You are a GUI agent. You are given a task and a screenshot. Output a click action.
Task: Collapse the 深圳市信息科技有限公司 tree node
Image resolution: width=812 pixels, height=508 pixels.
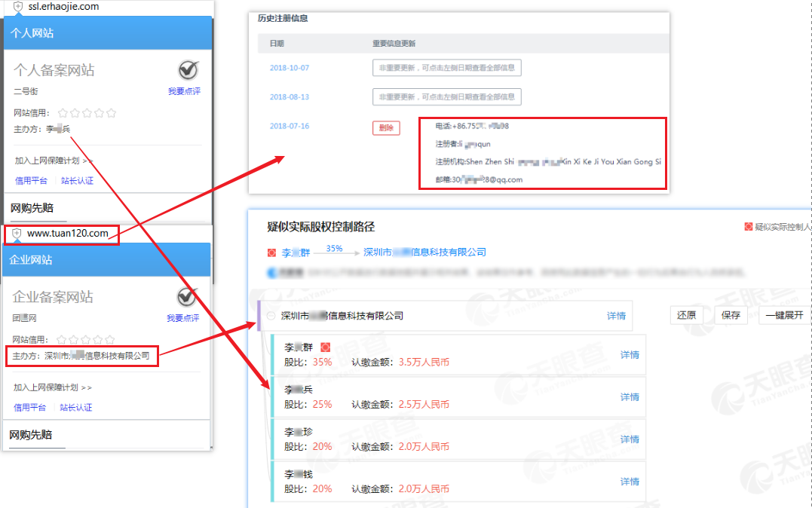pos(271,317)
